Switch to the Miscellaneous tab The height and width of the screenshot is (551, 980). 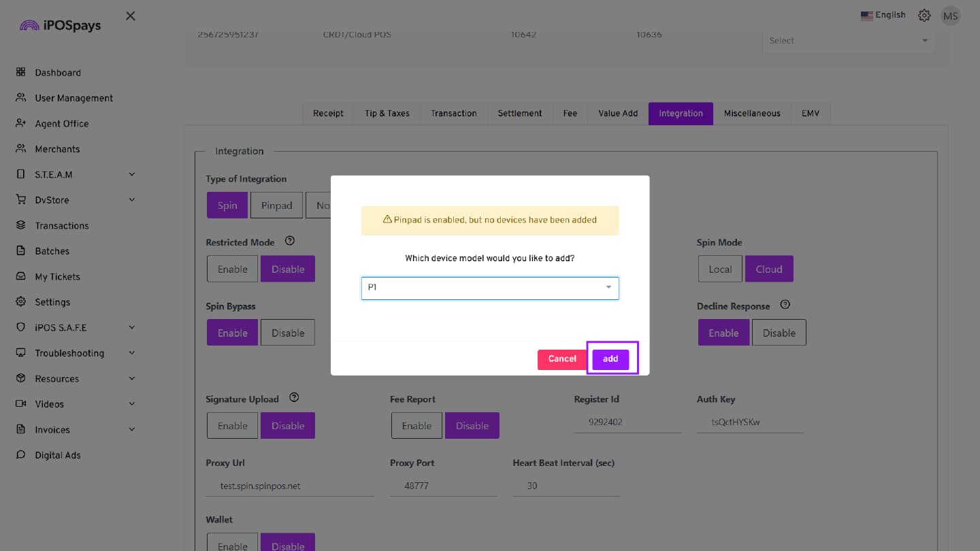pyautogui.click(x=752, y=114)
